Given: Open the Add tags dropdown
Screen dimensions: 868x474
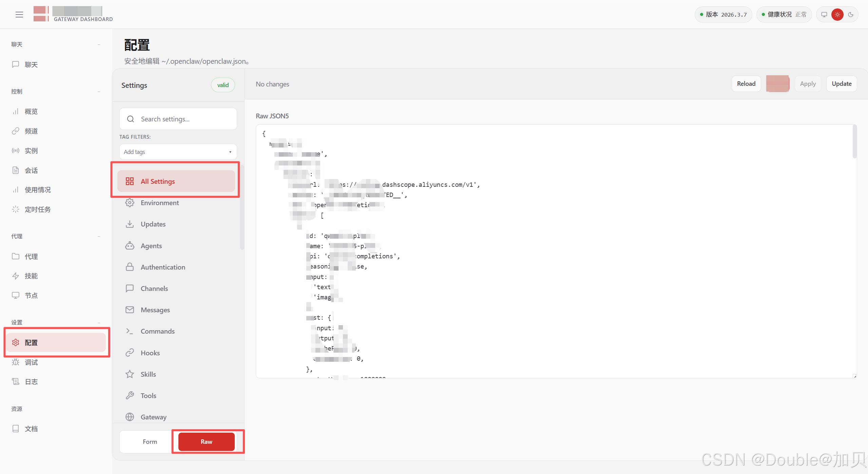Looking at the screenshot, I should [178, 152].
